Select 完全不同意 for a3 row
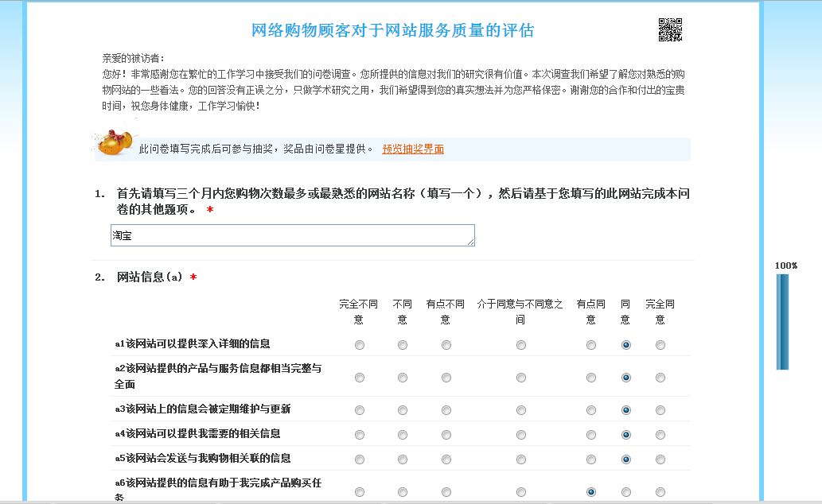822x504 pixels. pyautogui.click(x=360, y=410)
